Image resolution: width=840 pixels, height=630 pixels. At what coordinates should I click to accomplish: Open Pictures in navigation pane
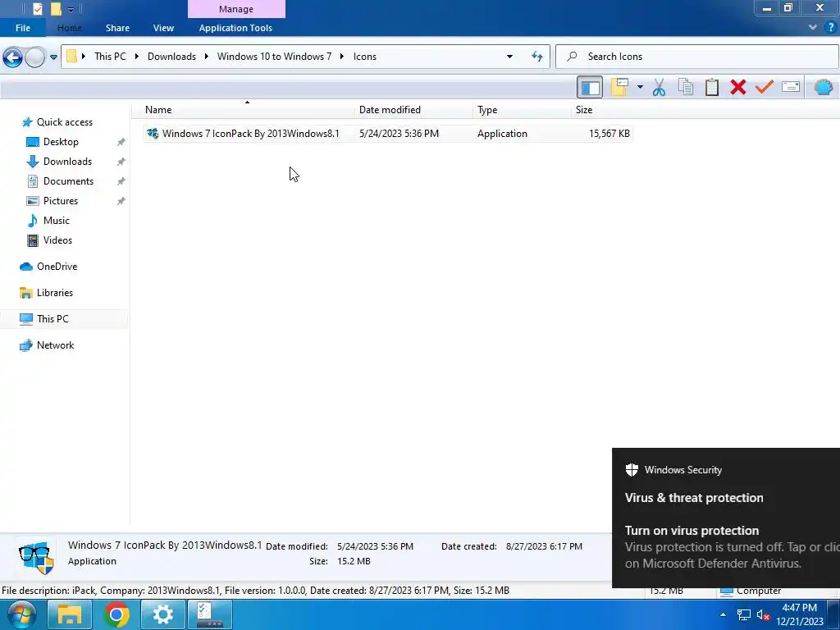click(x=60, y=201)
